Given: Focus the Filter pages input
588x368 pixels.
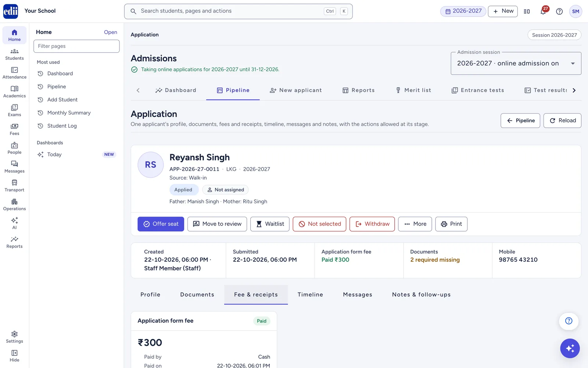Looking at the screenshot, I should click(76, 46).
